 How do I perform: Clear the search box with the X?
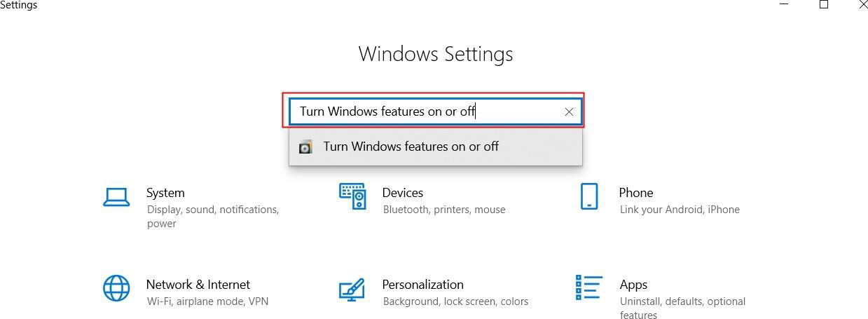pos(569,111)
